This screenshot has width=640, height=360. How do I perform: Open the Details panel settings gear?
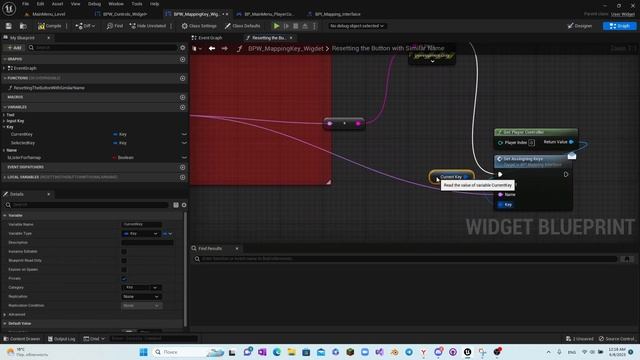(184, 205)
